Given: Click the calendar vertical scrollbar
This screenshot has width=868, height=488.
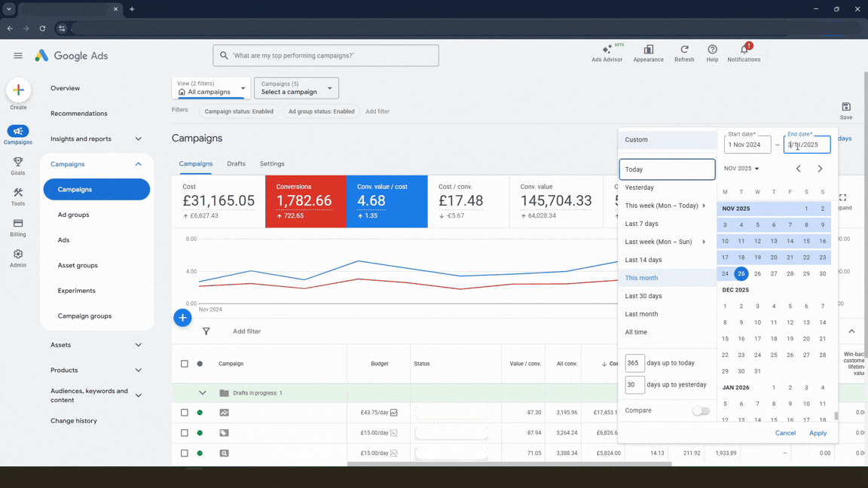Looking at the screenshot, I should pyautogui.click(x=836, y=415).
